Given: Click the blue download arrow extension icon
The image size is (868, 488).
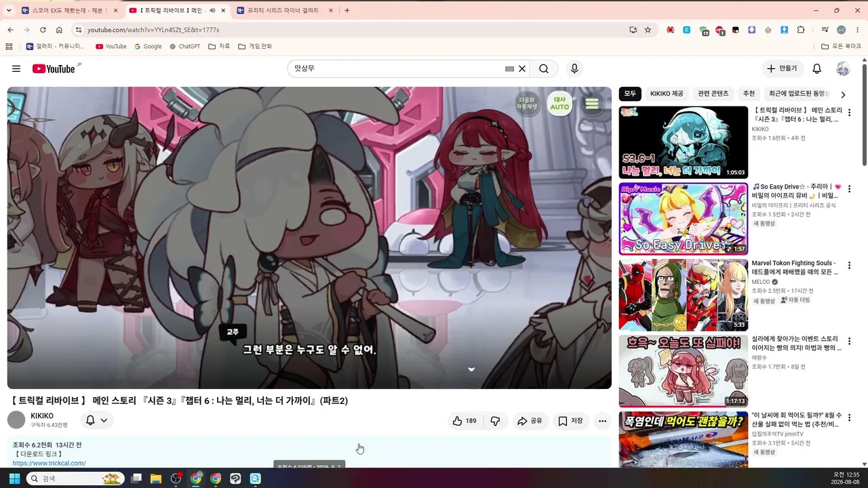Looking at the screenshot, I should click(785, 30).
